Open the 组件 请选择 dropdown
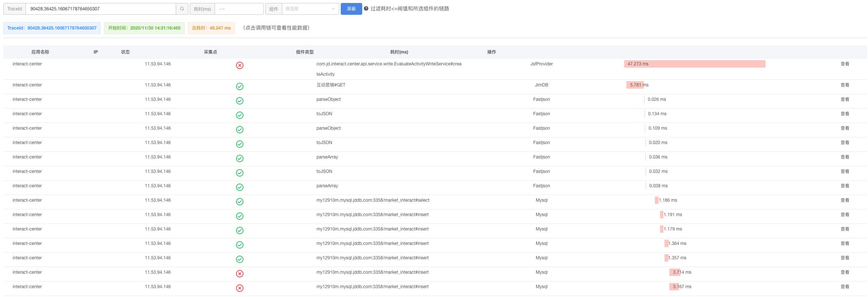The image size is (868, 297). click(310, 9)
